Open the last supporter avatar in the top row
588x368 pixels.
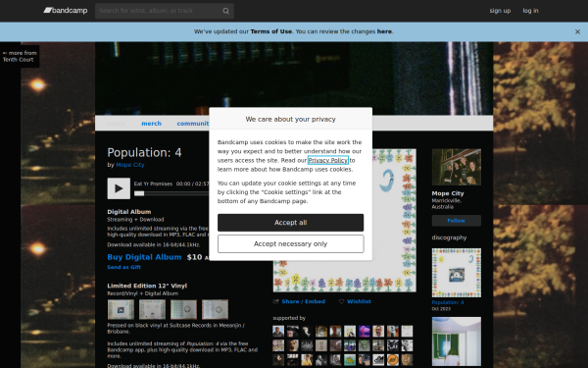coord(407,332)
